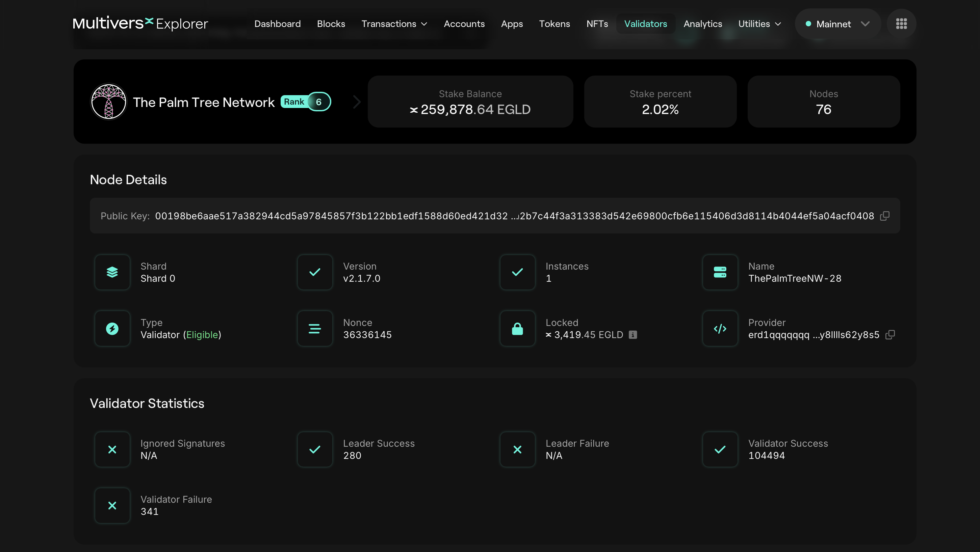The image size is (980, 552).
Task: Click the Validator Success value 104494
Action: 766,456
